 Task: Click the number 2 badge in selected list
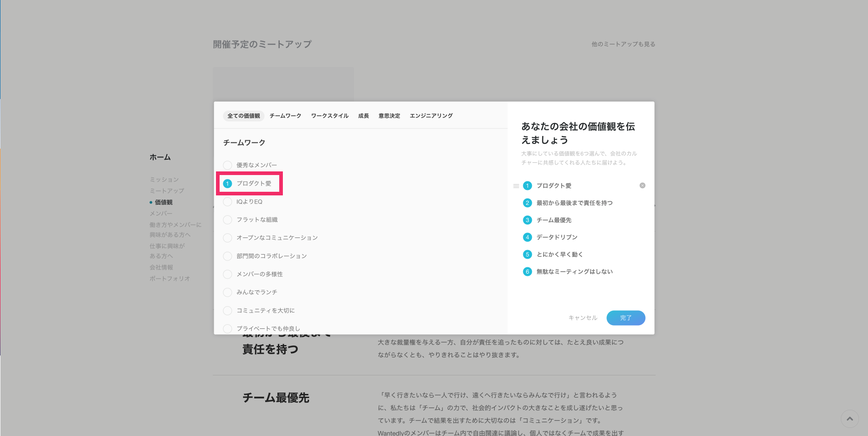(527, 203)
